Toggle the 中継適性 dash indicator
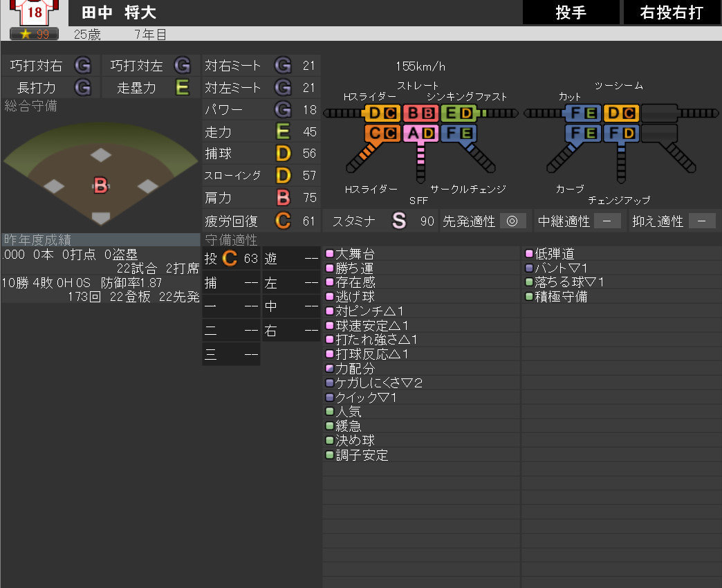The height and width of the screenshot is (588, 722). point(607,221)
